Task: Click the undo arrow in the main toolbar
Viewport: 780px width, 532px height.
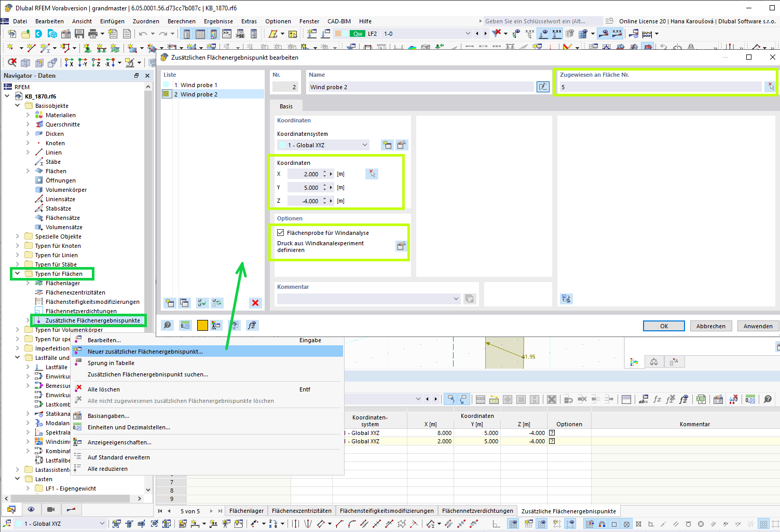Action: 143,34
